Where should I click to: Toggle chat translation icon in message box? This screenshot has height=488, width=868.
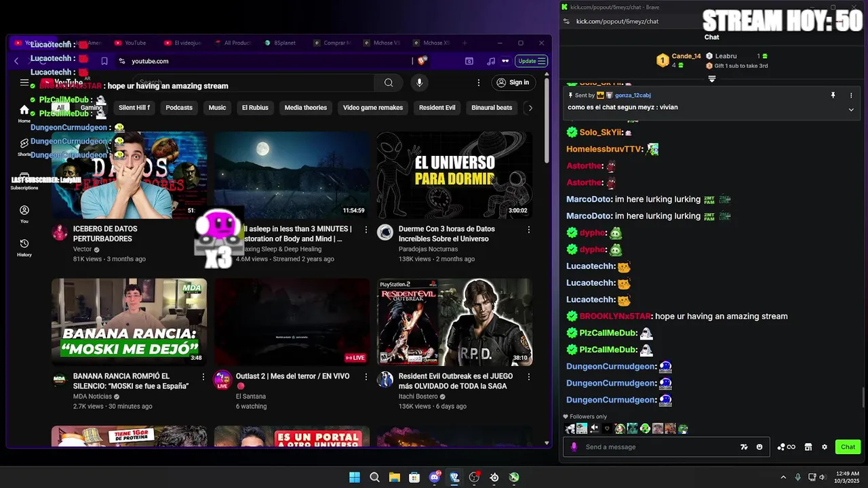744,447
